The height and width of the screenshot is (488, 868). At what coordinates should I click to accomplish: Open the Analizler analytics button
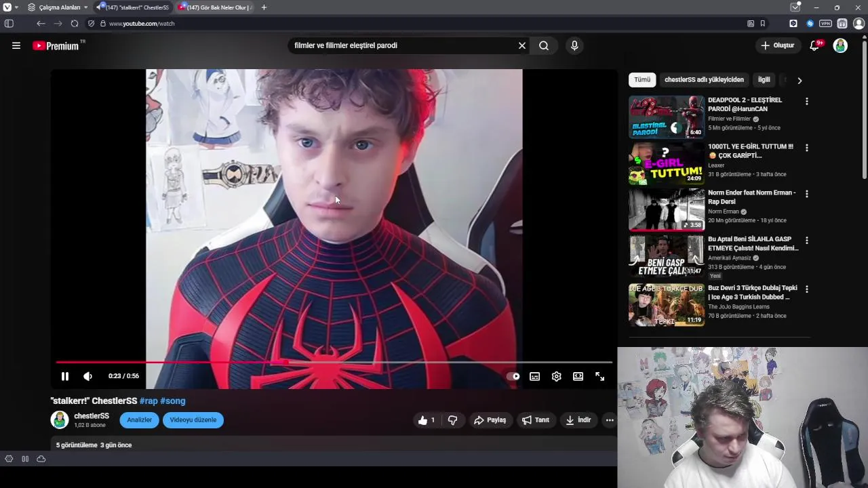click(139, 420)
